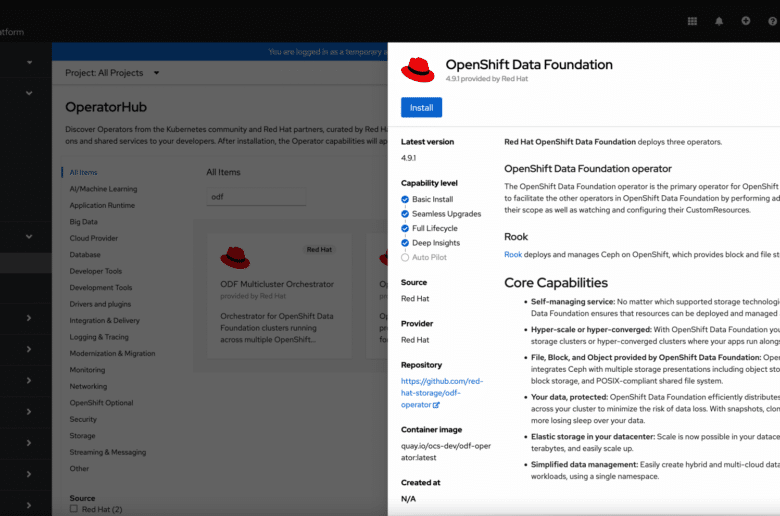Viewport: 780px width, 516px height.
Task: Click the Auto Pilot empty circle
Action: click(405, 257)
